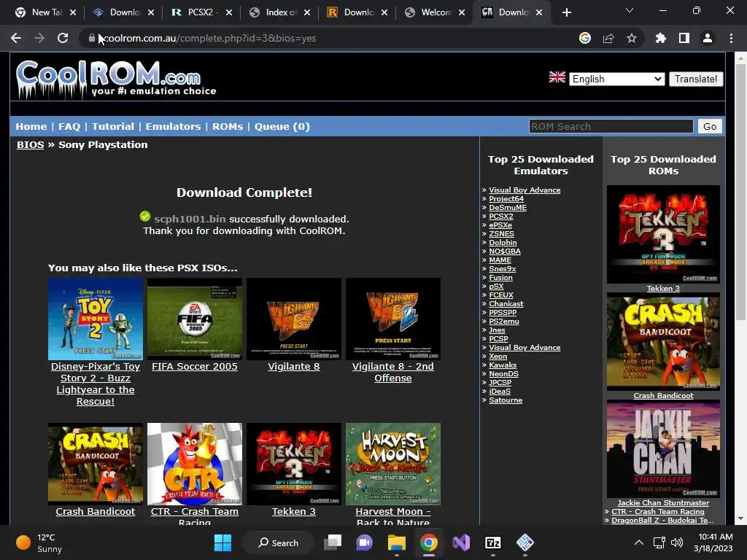This screenshot has height=560, width=747.
Task: Open the Windows Start menu
Action: tap(223, 542)
